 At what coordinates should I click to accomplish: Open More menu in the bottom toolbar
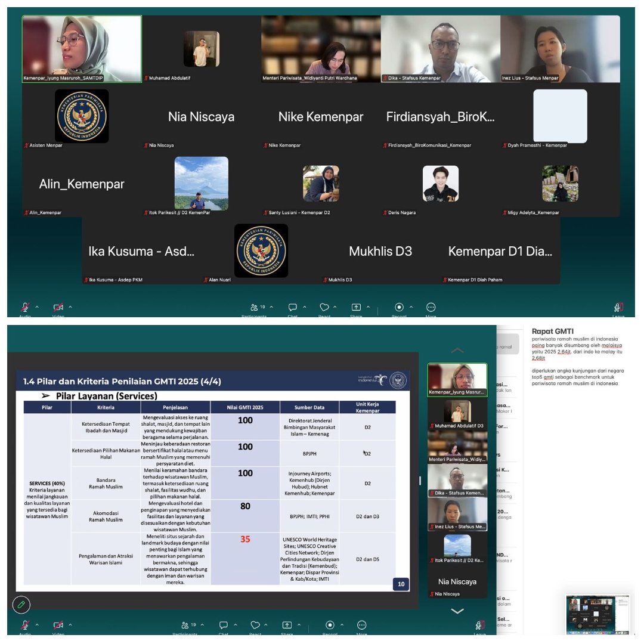[x=361, y=625]
